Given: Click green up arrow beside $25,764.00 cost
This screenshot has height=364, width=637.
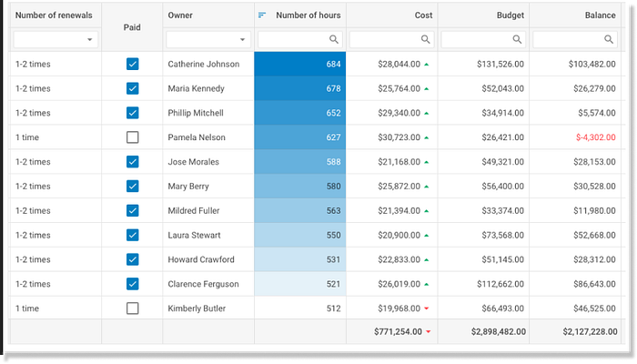Looking at the screenshot, I should coord(427,88).
